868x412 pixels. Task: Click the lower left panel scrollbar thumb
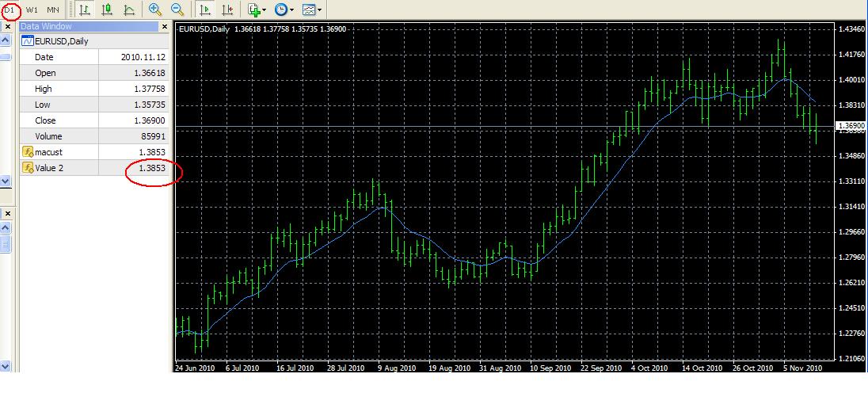tap(6, 244)
